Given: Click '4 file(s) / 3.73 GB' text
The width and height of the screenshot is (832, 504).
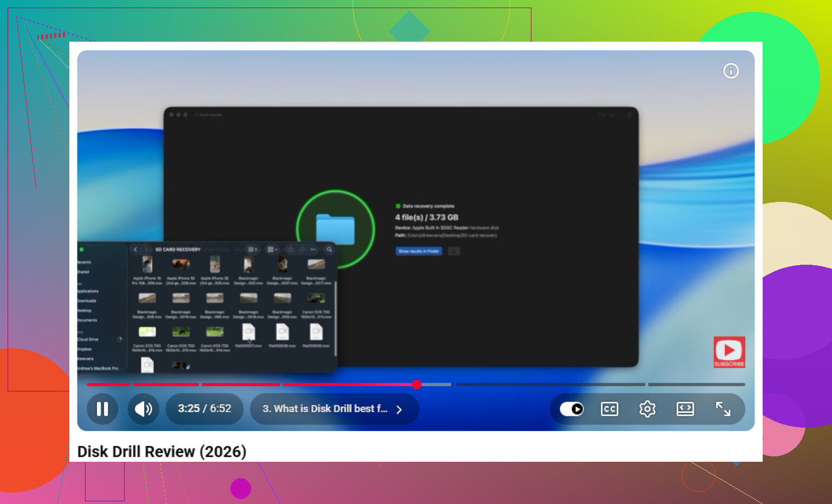Looking at the screenshot, I should 427,218.
